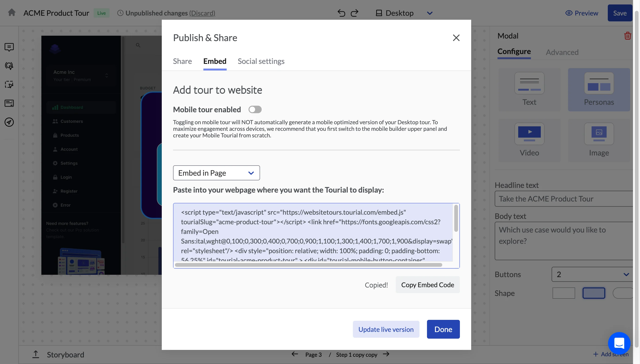Image resolution: width=640 pixels, height=364 pixels.
Task: Click the Desktop device icon
Action: point(379,13)
